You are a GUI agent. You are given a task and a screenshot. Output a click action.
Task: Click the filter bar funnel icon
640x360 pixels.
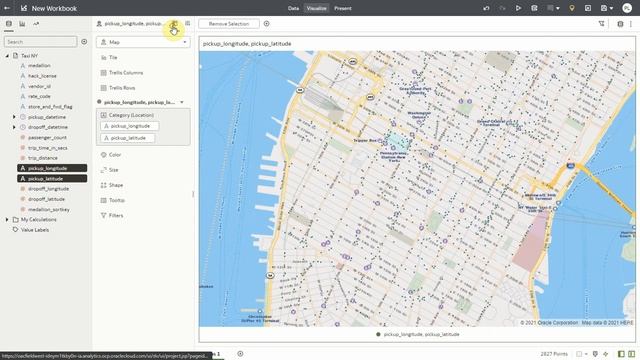(601, 24)
